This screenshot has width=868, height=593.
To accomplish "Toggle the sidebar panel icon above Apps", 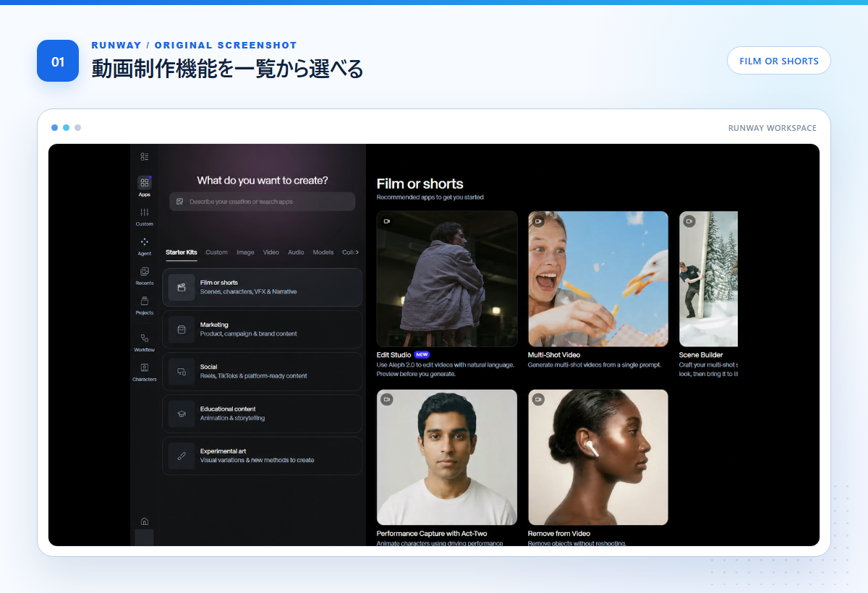I will 145,156.
